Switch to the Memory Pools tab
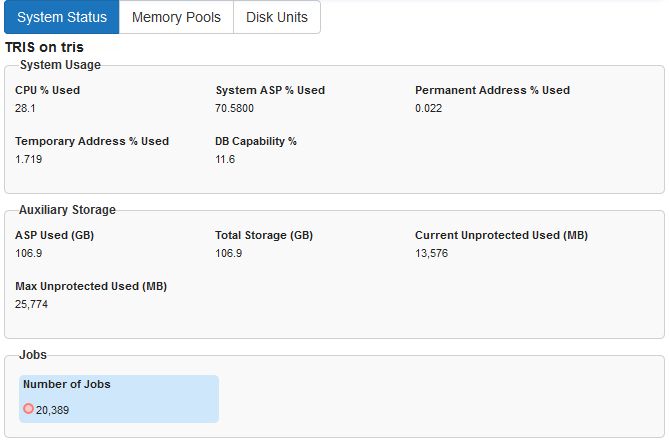 coord(176,17)
